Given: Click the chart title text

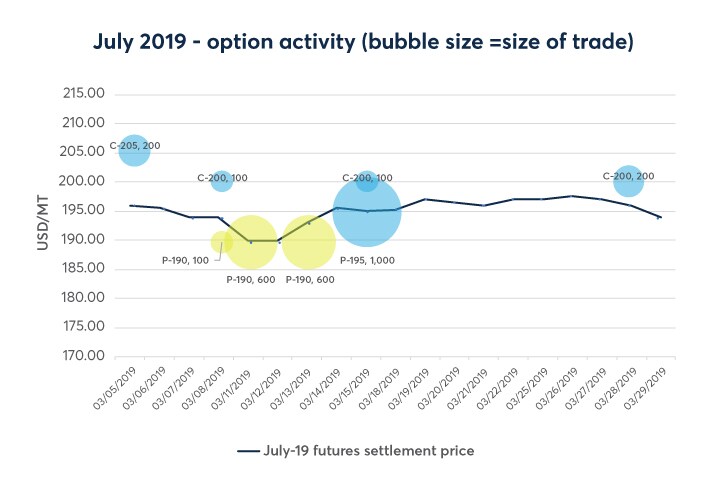Looking at the screenshot, I should click(x=360, y=44).
